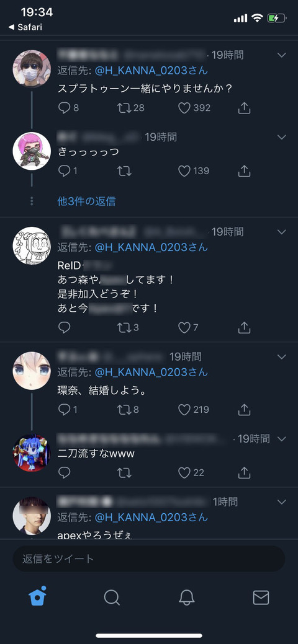The height and width of the screenshot is (644, 298).
Task: Open chevron menu on 環奈、結婚しよう reply
Action: (x=281, y=356)
